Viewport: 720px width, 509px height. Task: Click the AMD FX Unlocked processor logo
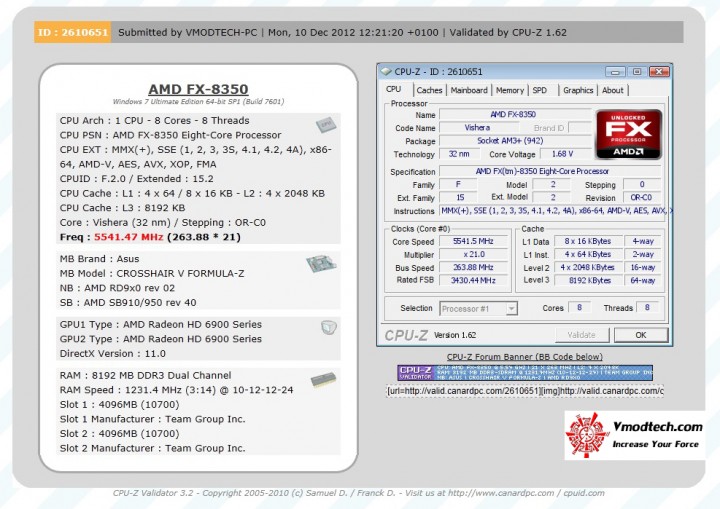pos(629,134)
